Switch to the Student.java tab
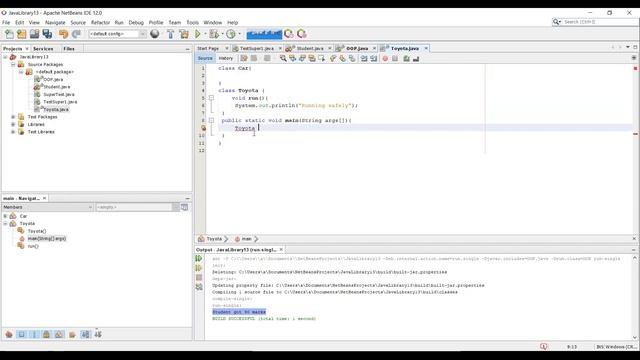 309,49
